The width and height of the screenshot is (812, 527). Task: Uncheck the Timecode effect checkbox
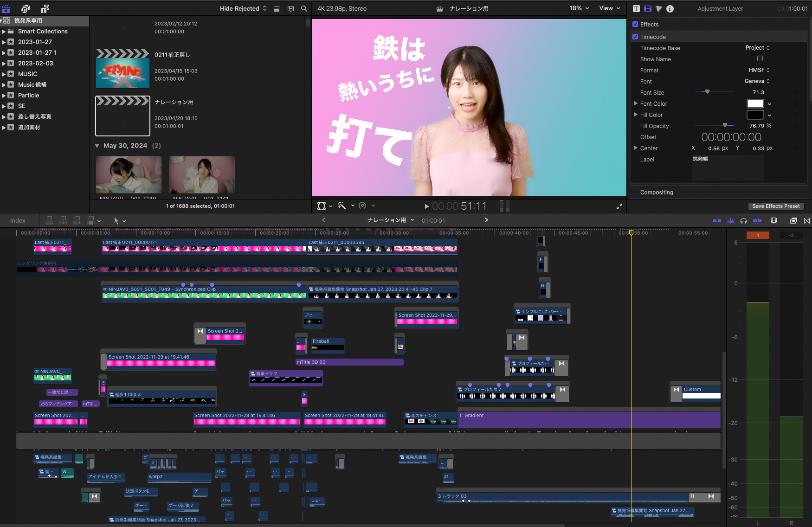(635, 37)
